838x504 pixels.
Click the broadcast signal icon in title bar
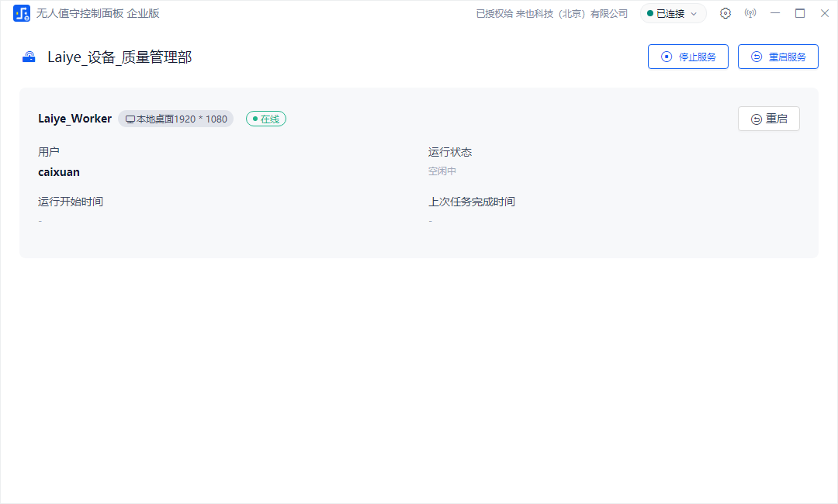(750, 13)
